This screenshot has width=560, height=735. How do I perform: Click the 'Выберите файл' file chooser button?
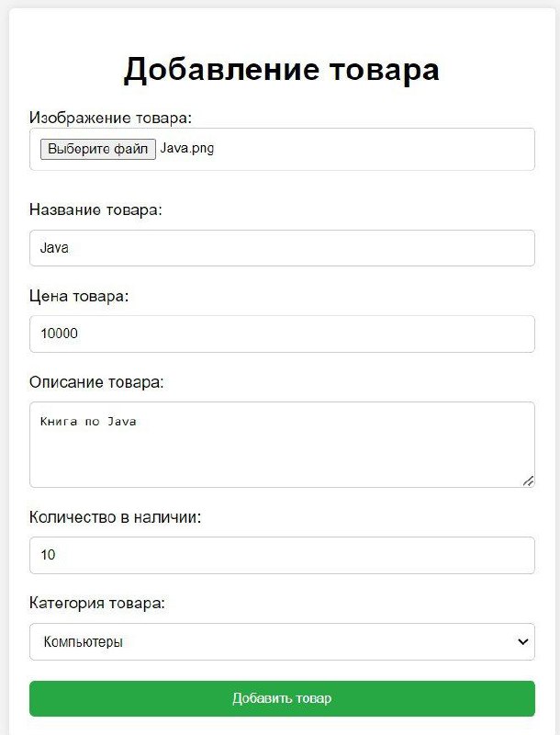click(98, 149)
